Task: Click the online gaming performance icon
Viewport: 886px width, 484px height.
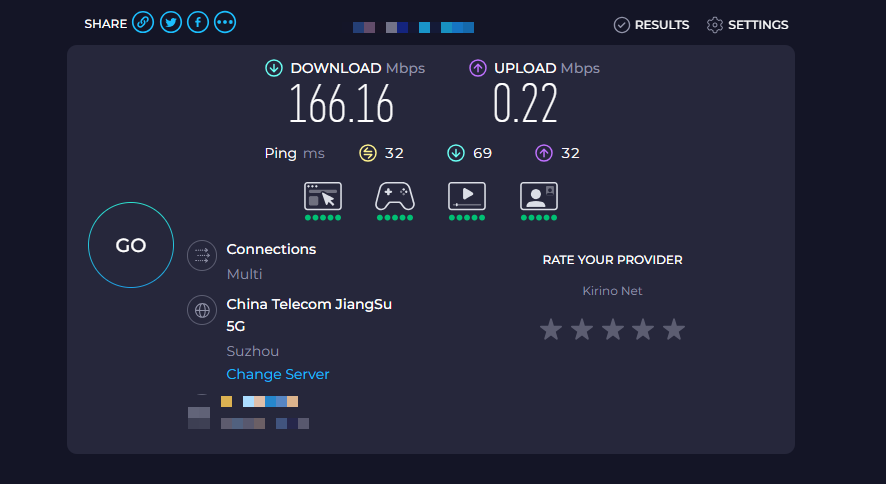Action: click(x=395, y=196)
